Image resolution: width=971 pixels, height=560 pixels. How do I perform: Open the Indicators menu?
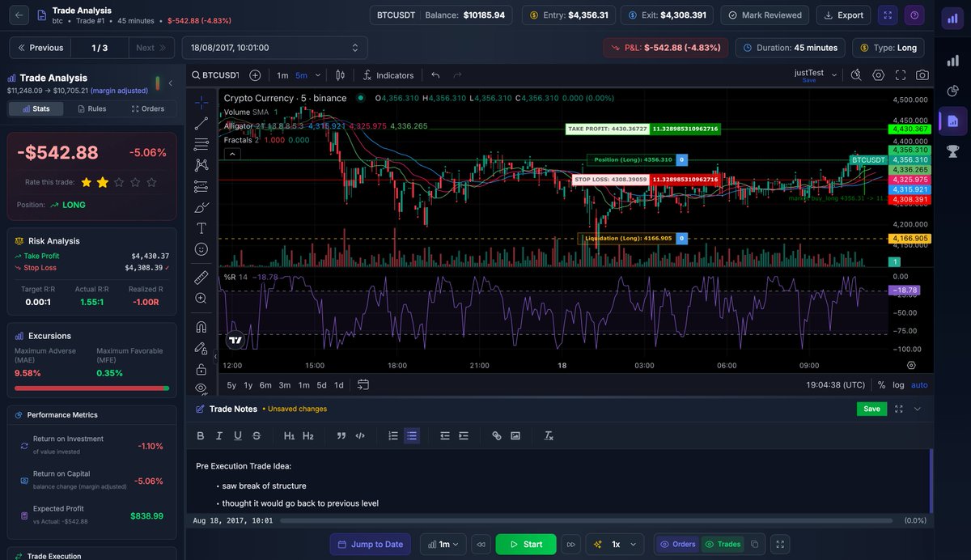click(388, 75)
